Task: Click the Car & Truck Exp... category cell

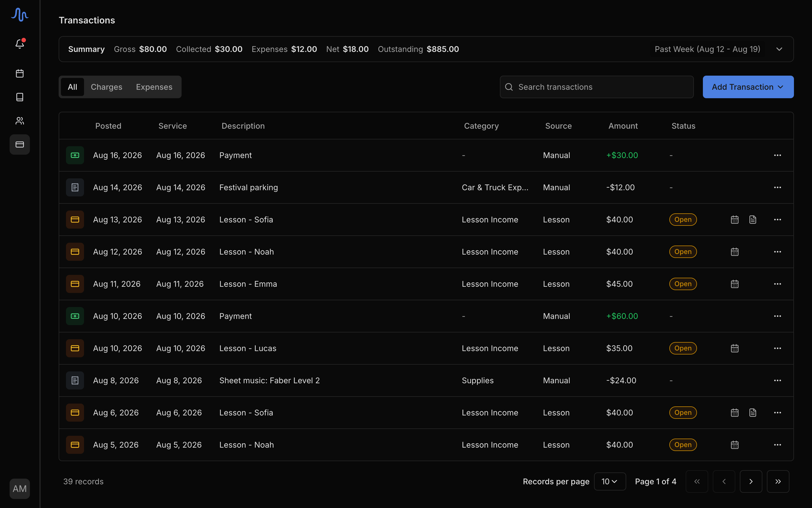Action: (495, 187)
